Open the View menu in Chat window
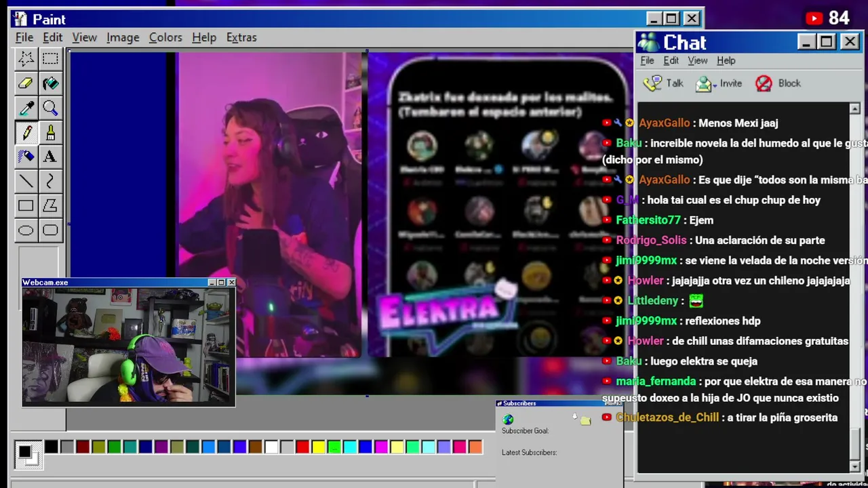This screenshot has height=488, width=868. tap(698, 60)
